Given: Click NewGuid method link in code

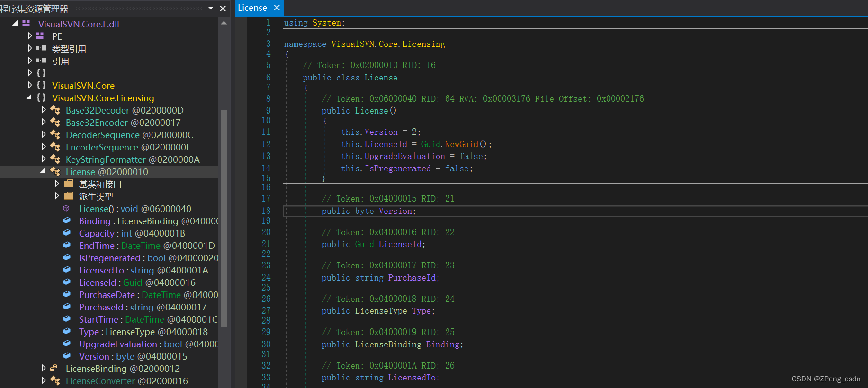Looking at the screenshot, I should click(461, 144).
